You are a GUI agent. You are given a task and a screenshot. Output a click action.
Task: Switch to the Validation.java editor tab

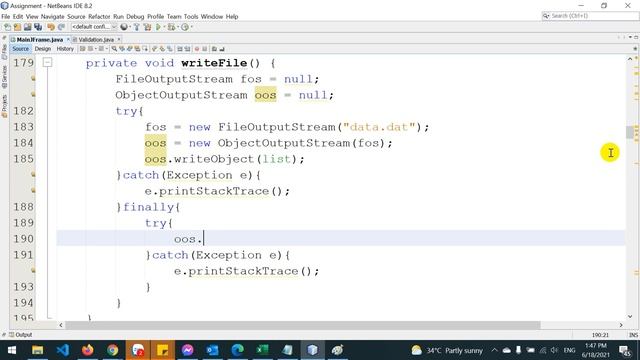(96, 40)
